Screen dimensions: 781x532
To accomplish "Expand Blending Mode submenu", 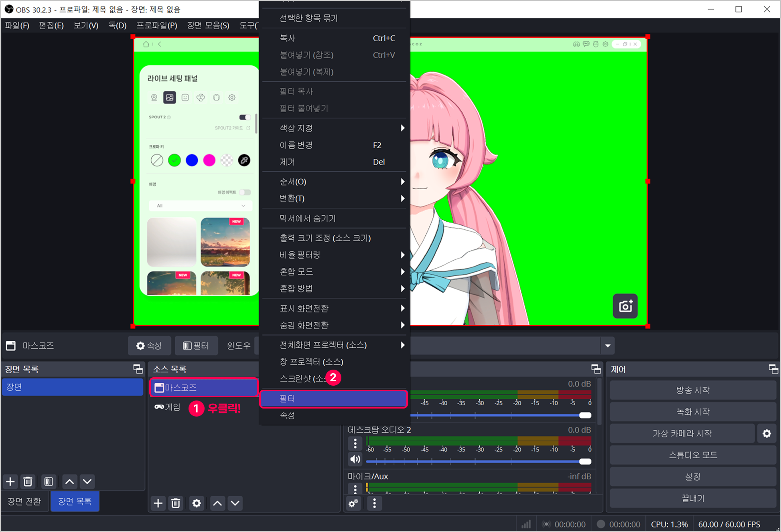I will point(335,271).
